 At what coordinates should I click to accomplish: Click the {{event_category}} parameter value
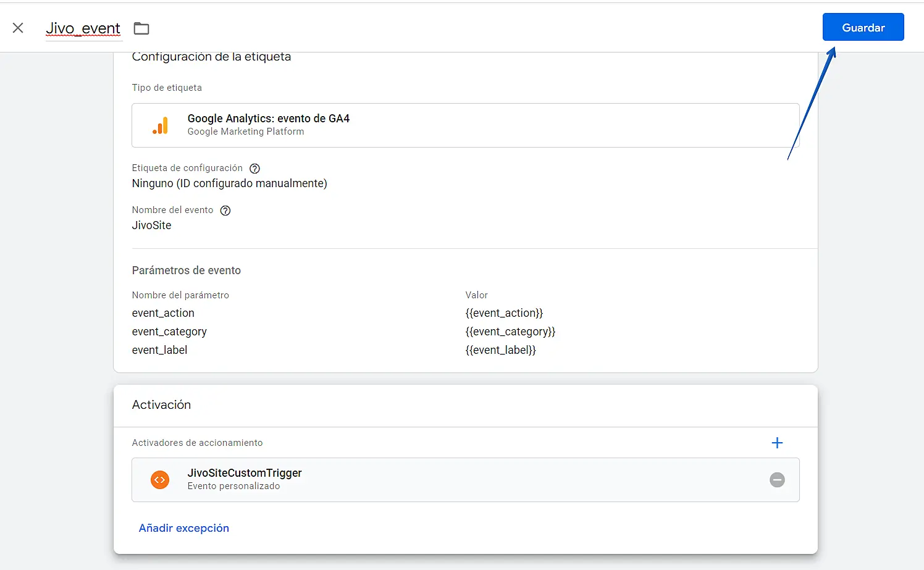click(510, 332)
